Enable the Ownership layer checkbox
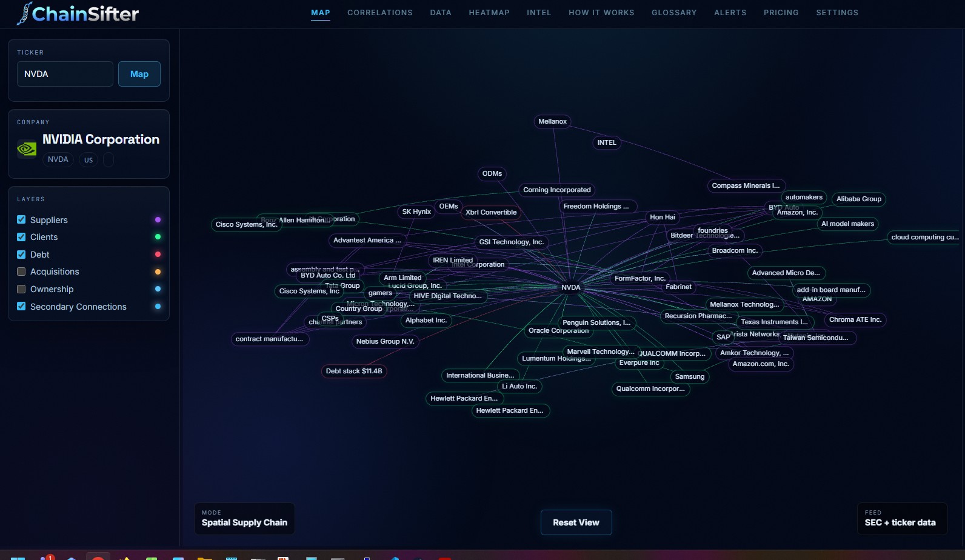 [x=21, y=289]
